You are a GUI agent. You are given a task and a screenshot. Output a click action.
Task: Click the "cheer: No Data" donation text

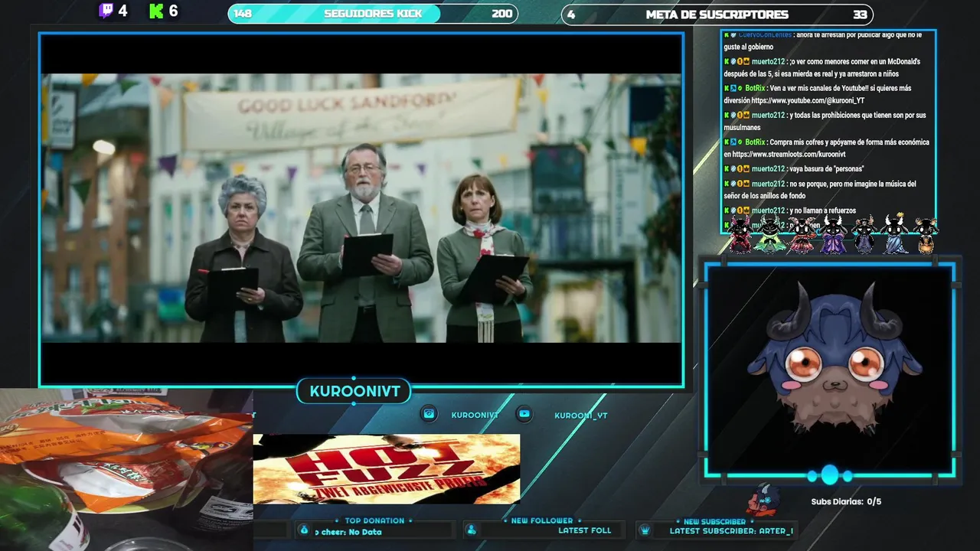coord(348,532)
